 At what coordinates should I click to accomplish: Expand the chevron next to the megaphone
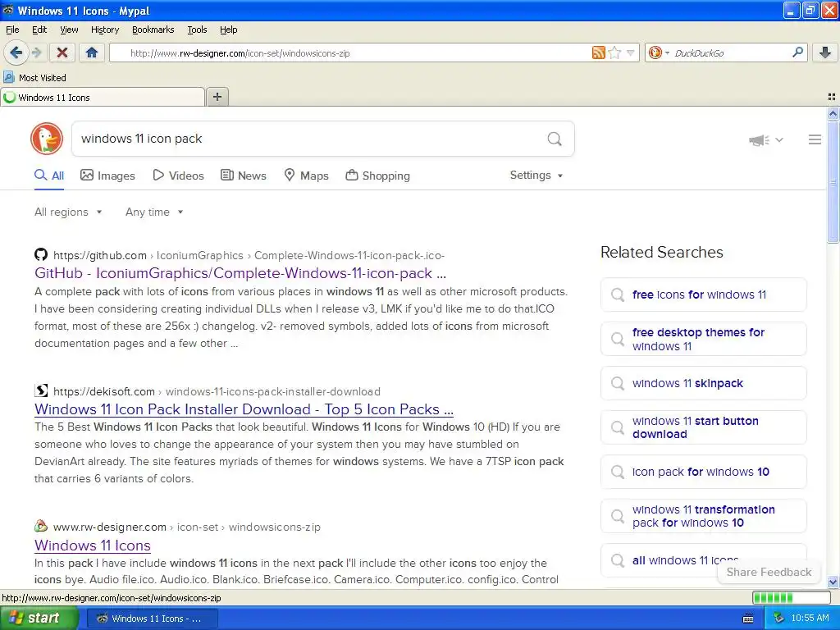click(779, 139)
